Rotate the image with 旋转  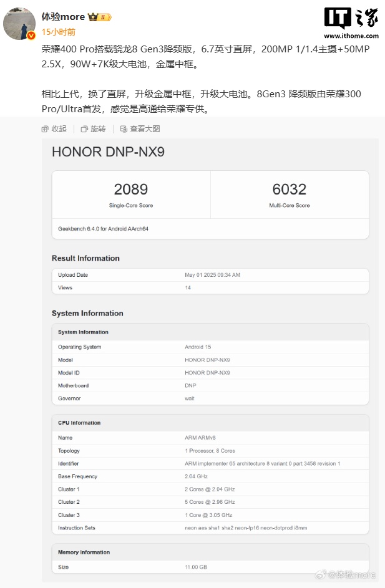coord(94,129)
